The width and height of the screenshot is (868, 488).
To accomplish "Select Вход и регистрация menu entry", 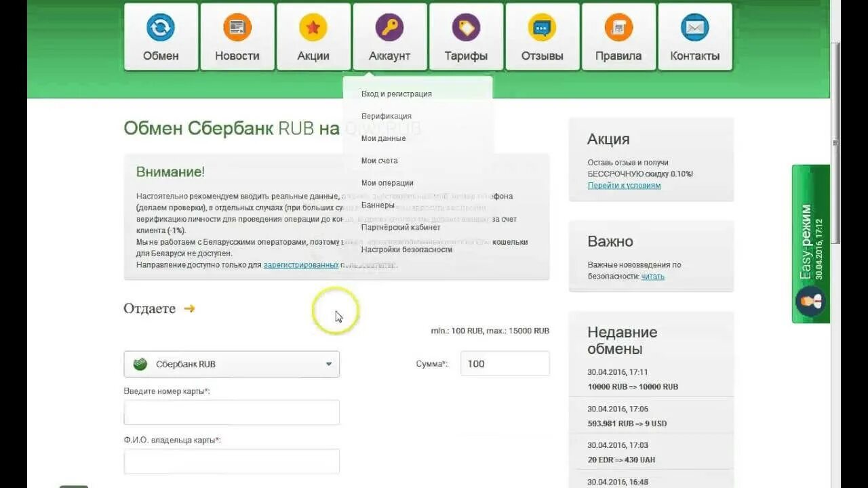I will (x=397, y=94).
